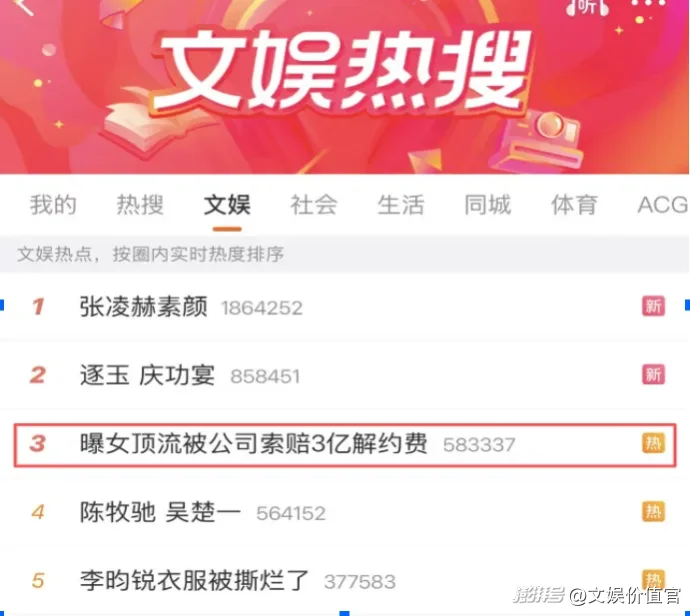690x616 pixels.
Task: Tap the back arrow icon
Action: tap(23, 6)
